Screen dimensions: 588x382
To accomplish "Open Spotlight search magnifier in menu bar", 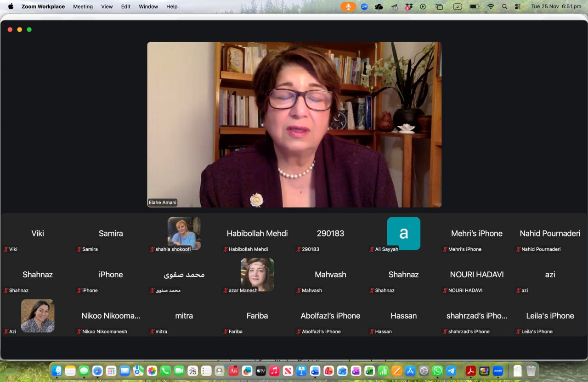I will click(x=504, y=6).
